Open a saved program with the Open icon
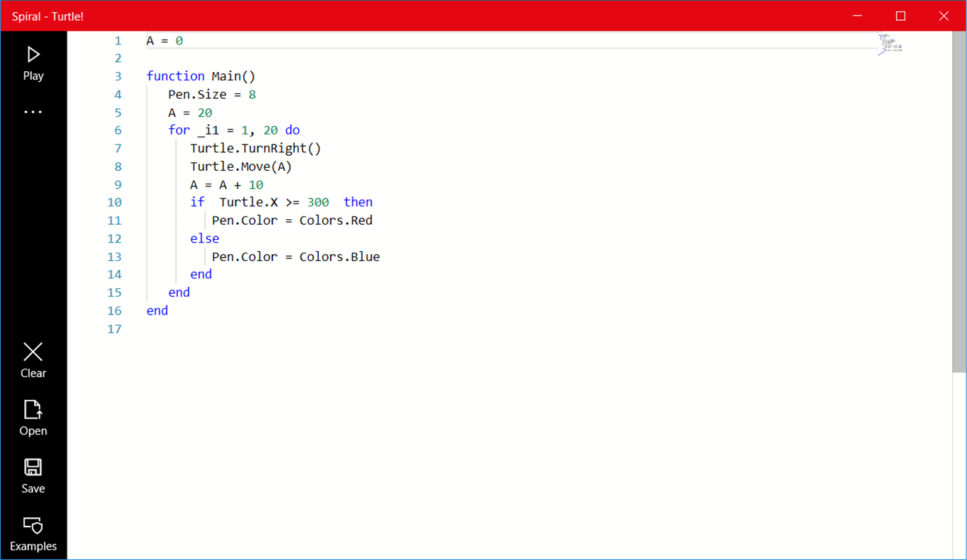The height and width of the screenshot is (560, 967). point(33,409)
